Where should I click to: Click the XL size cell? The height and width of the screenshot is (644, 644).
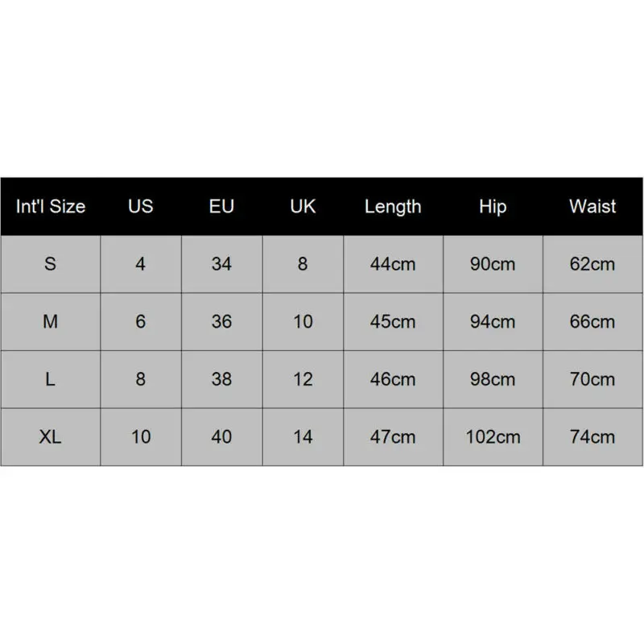point(50,437)
